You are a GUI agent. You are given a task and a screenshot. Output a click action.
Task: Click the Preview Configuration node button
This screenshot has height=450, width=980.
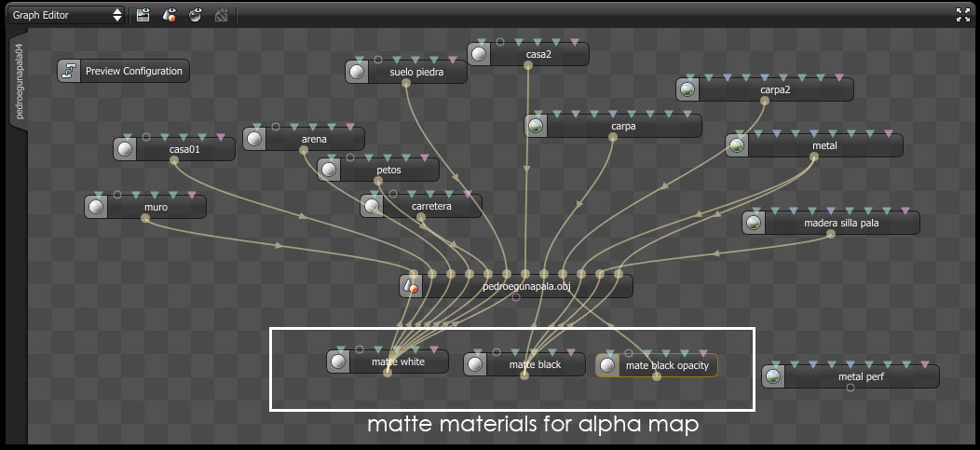123,71
